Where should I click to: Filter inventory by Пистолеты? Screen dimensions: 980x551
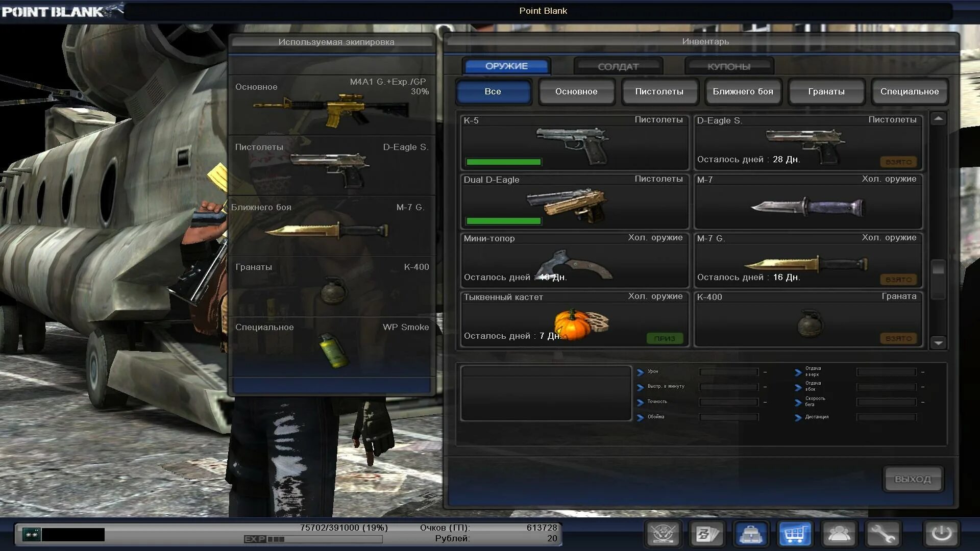click(x=659, y=92)
